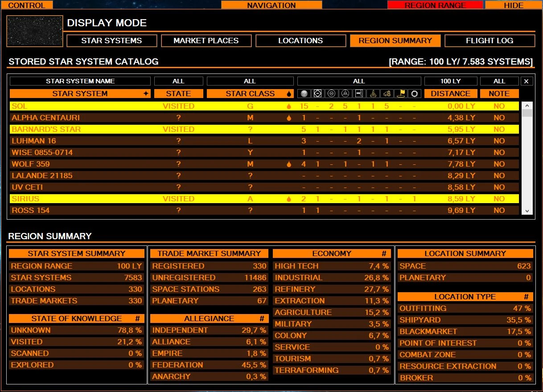Open the NAVIGATION menu at top

click(x=271, y=5)
